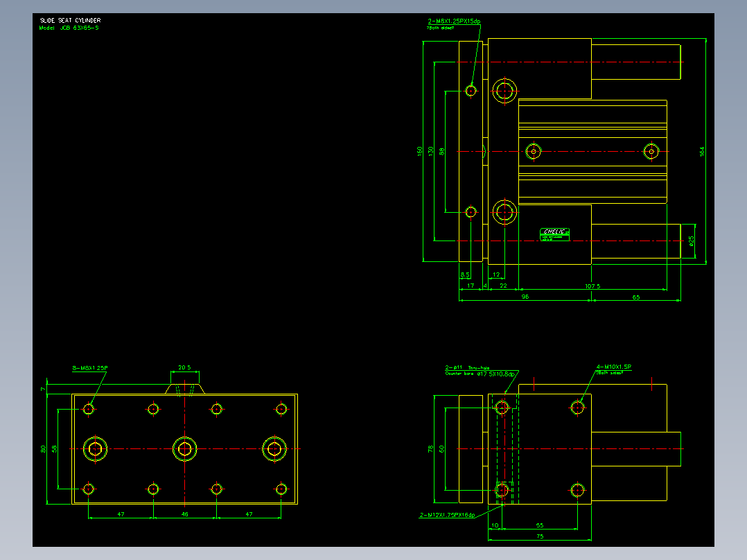Click the "4" gap dimension
Screen dimensions: 747x560
point(486,286)
